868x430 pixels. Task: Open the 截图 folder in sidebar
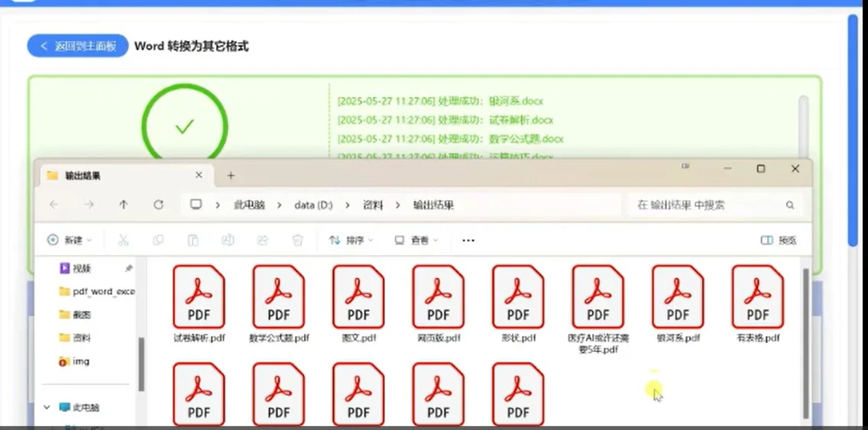click(x=75, y=315)
